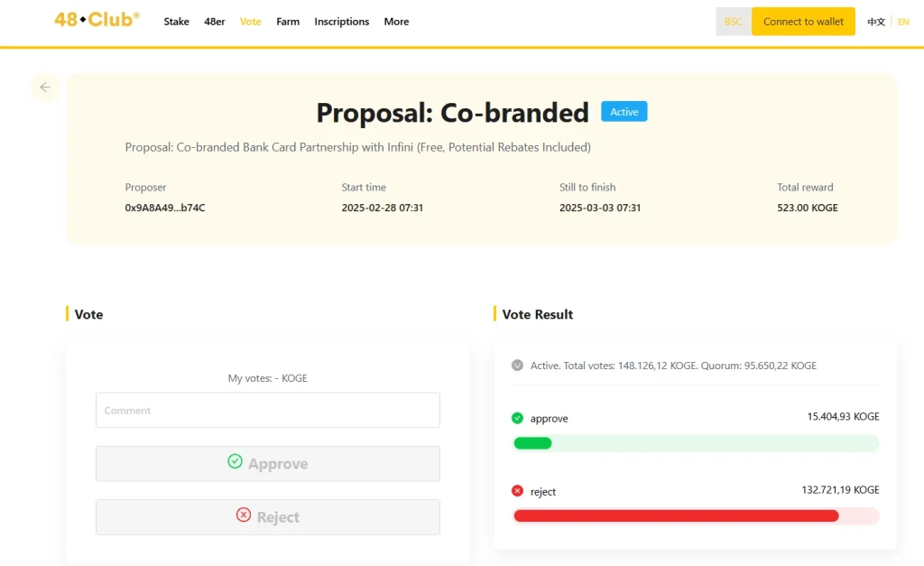Click the X icon inside Reject button

point(244,515)
